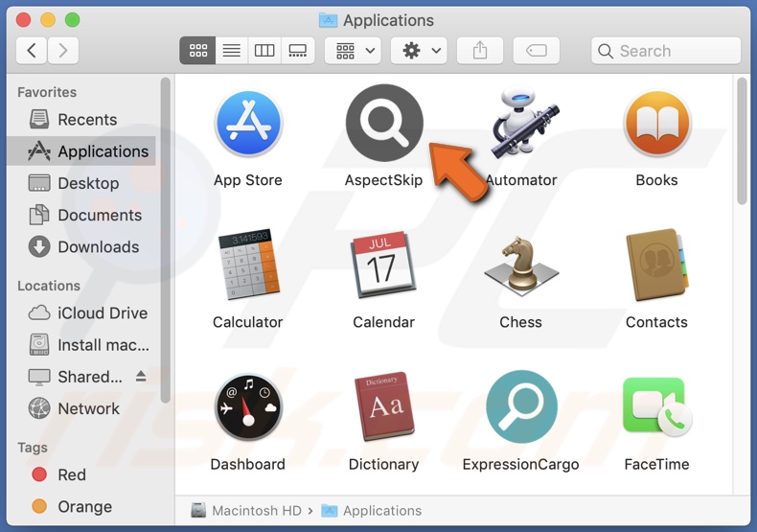Viewport: 757px width, 532px height.
Task: Click the Locations section header
Action: 49,286
